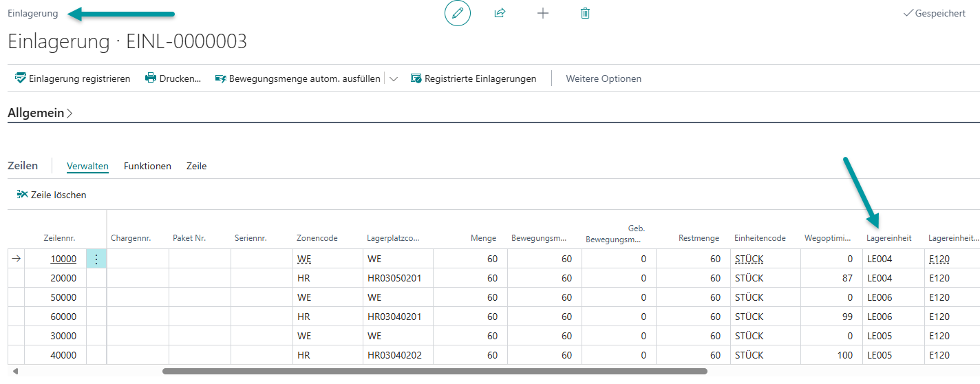980x384 pixels.
Task: Expand the Allgemein section
Action: point(40,113)
